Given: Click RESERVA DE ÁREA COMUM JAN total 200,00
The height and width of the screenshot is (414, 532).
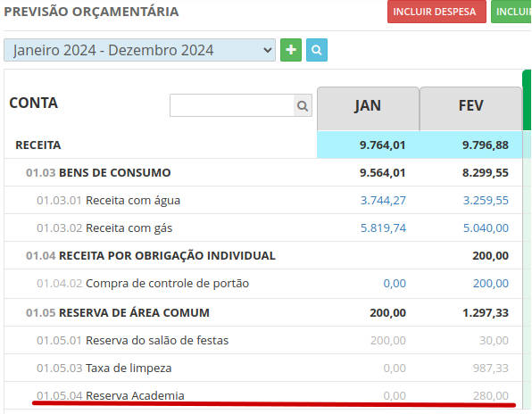Looking at the screenshot, I should tap(387, 312).
